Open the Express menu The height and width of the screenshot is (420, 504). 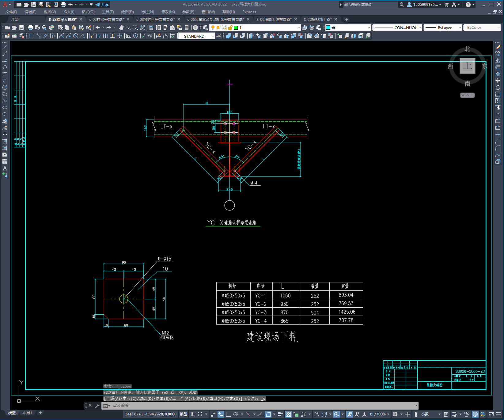click(249, 12)
